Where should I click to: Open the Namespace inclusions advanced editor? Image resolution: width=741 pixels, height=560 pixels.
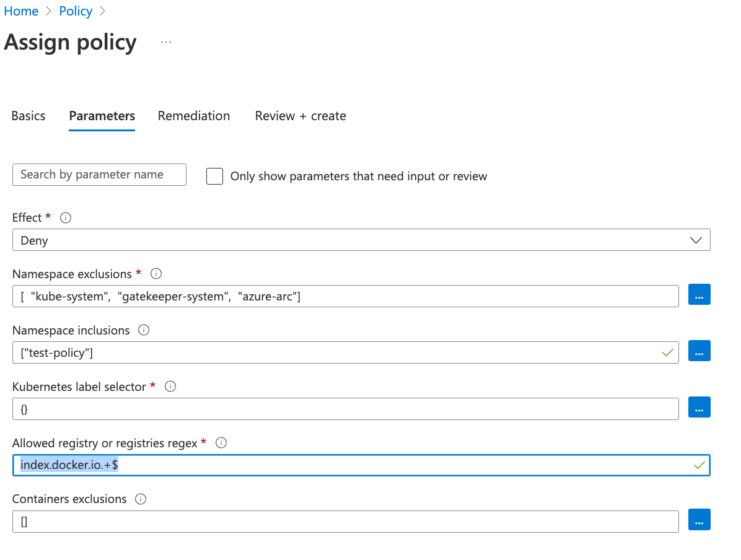tap(699, 351)
